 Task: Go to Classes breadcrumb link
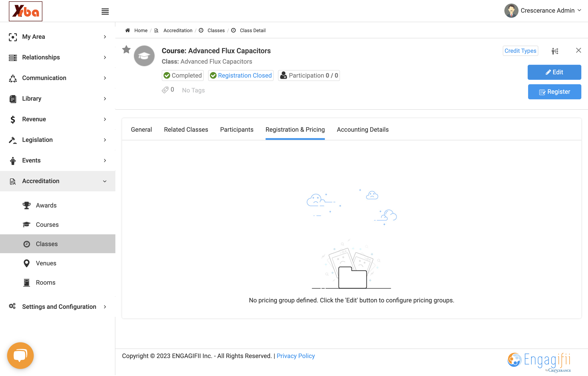(216, 30)
